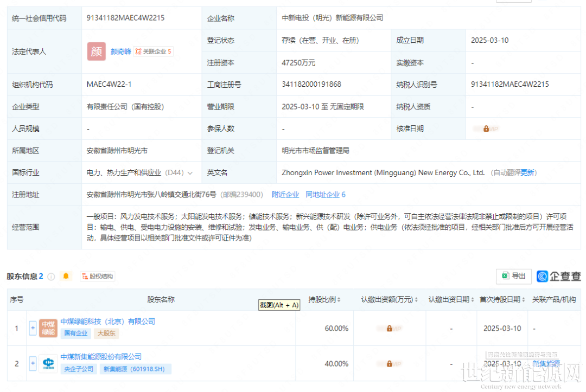Select the credit code value 91341182MAEC4W2215
The height and width of the screenshot is (392, 586).
125,18
